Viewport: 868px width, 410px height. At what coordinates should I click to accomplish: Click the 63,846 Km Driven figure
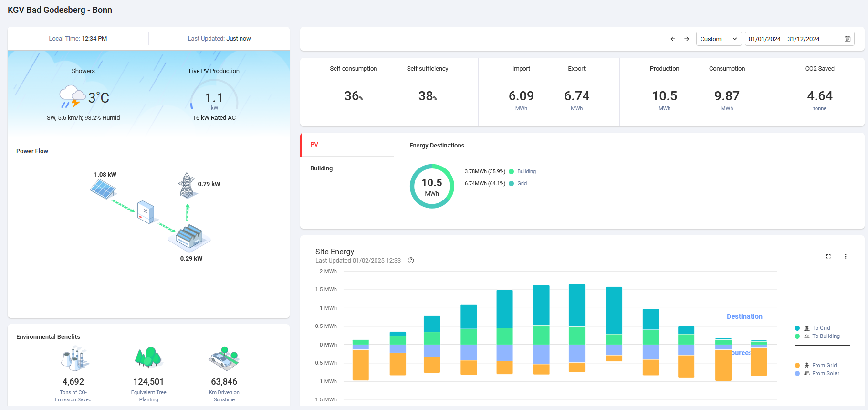point(224,382)
